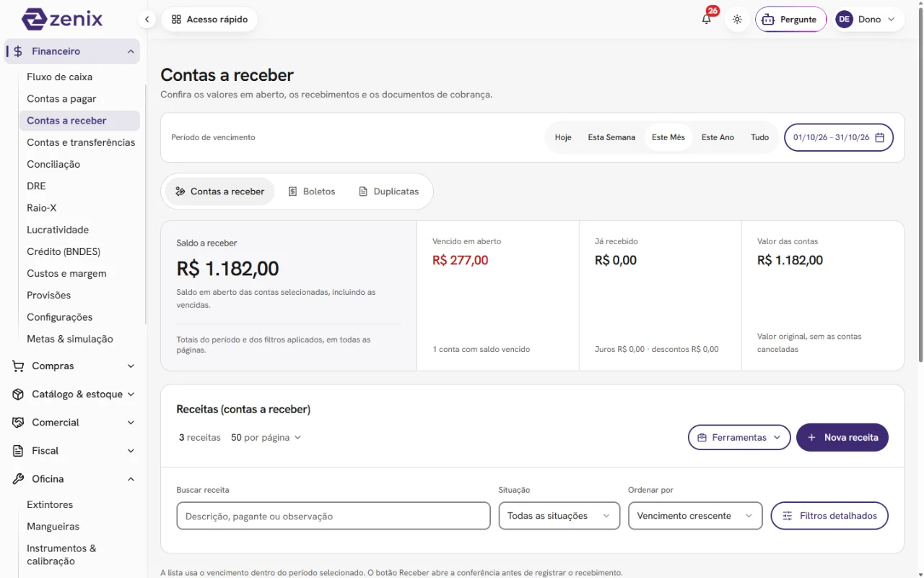The image size is (924, 578).
Task: Open the Situação dropdown
Action: coord(559,516)
